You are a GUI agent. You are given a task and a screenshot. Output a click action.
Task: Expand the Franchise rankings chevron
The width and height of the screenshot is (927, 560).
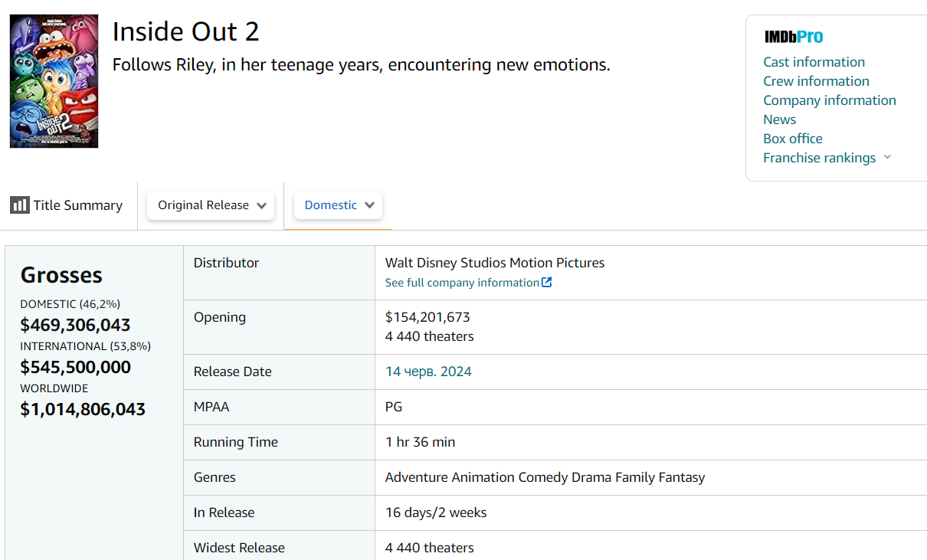(x=887, y=158)
